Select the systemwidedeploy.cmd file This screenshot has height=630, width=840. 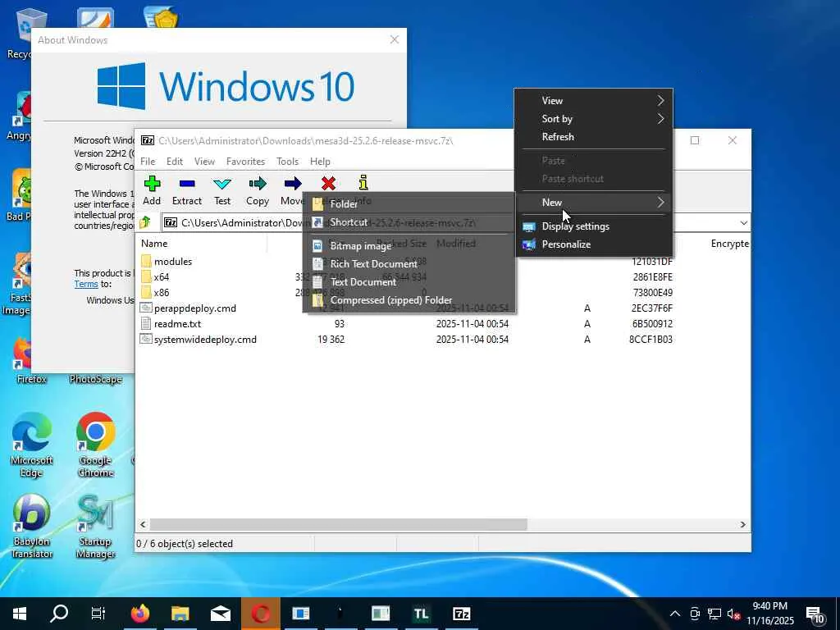point(199,339)
